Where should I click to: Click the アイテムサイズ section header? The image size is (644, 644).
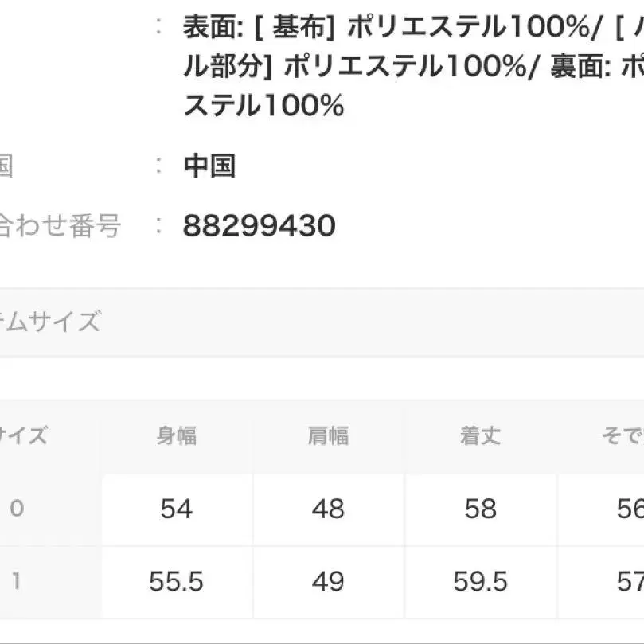[x=50, y=322]
